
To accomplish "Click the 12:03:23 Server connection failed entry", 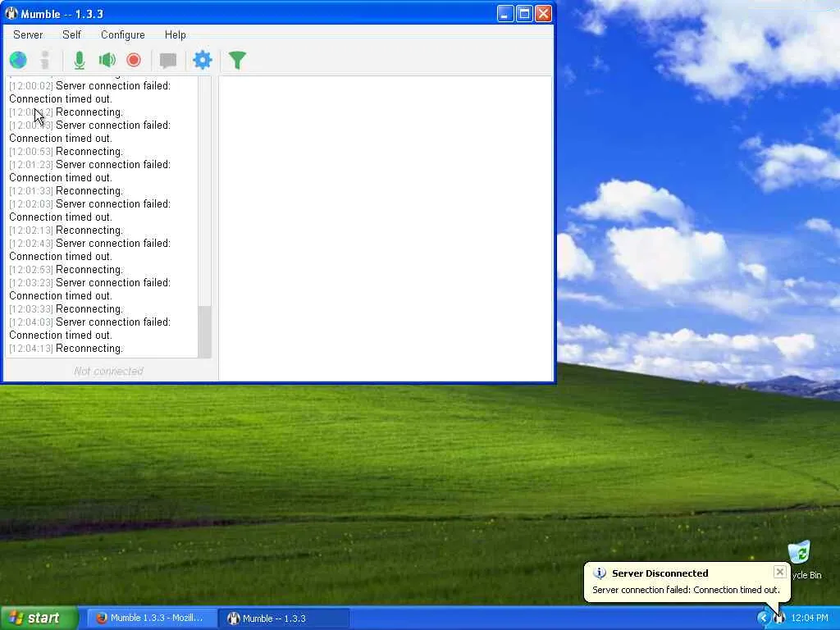I will (x=90, y=290).
